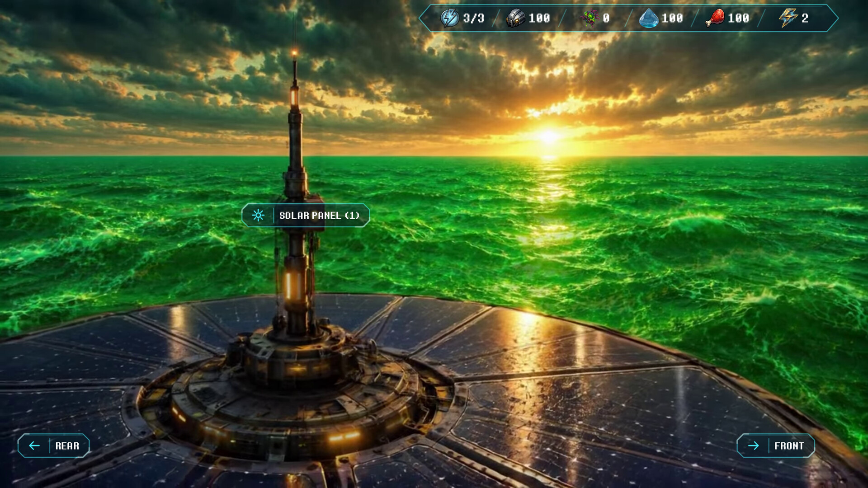Click the yellow lightning power icon
This screenshot has height=488, width=868.
[788, 18]
